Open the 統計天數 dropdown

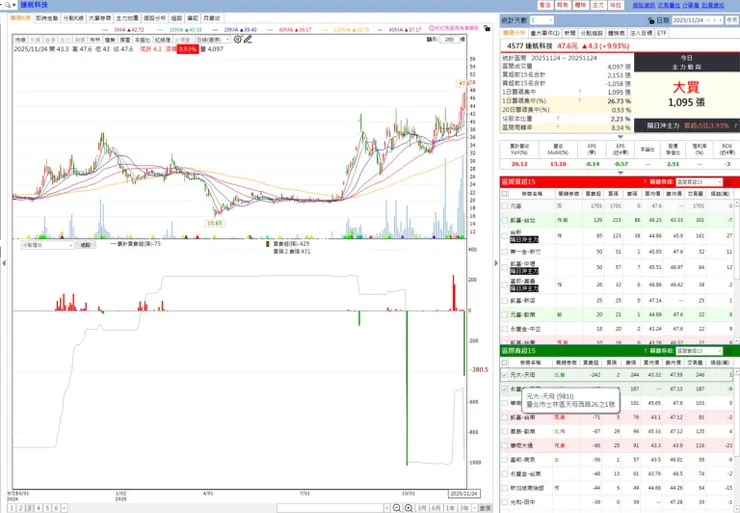[541, 20]
